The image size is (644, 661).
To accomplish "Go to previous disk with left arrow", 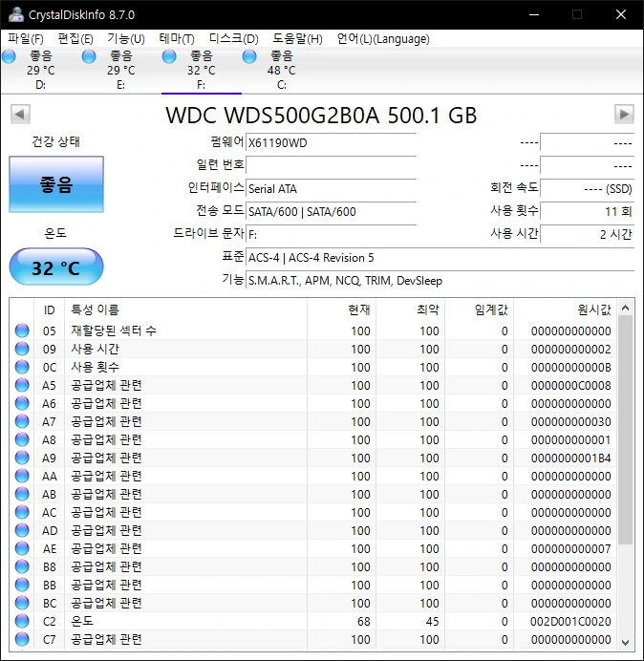I will click(20, 114).
